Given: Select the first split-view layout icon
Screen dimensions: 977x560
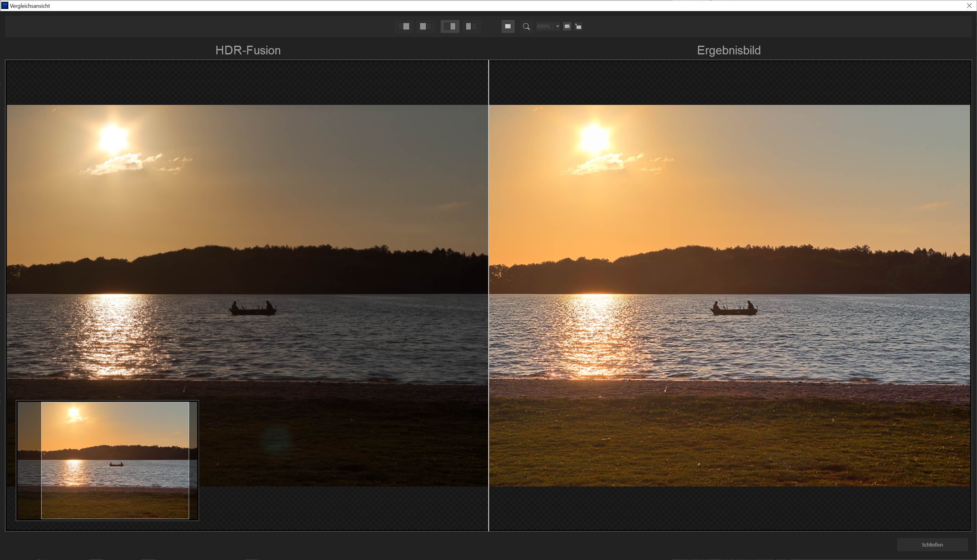Looking at the screenshot, I should [404, 26].
